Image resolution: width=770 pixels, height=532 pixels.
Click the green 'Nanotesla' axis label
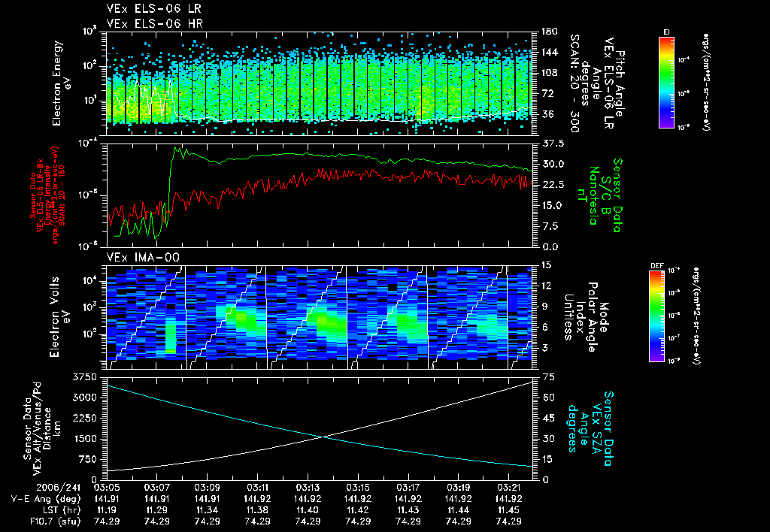[x=594, y=195]
